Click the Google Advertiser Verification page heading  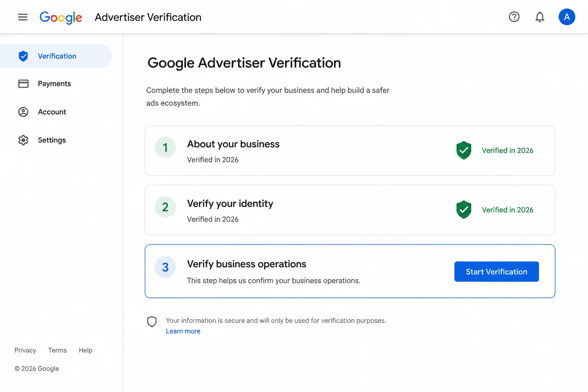pos(244,63)
